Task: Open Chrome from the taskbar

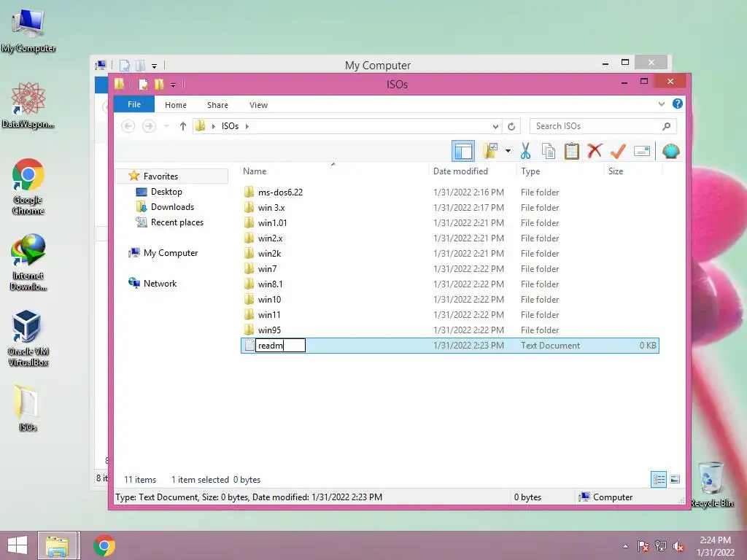Action: pos(104,545)
